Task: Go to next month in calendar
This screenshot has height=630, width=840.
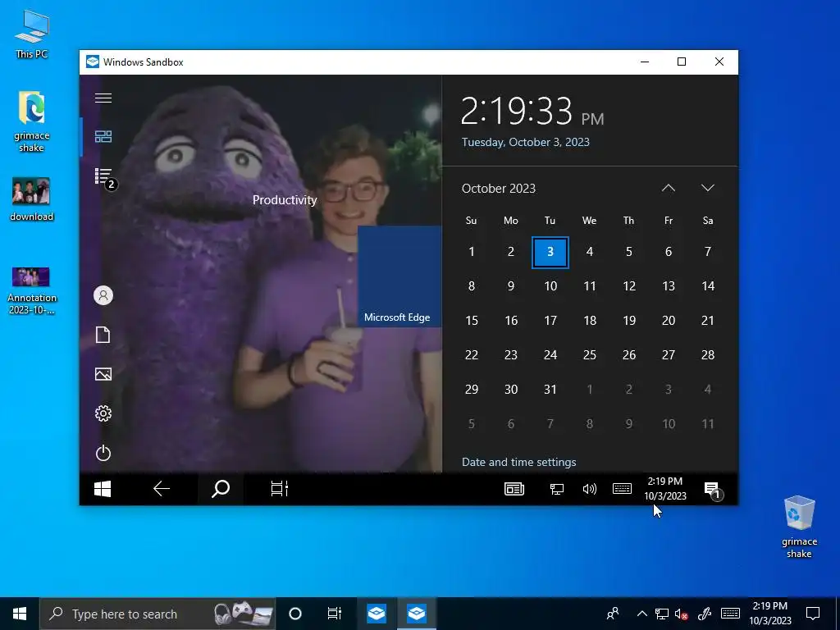Action: pos(708,188)
